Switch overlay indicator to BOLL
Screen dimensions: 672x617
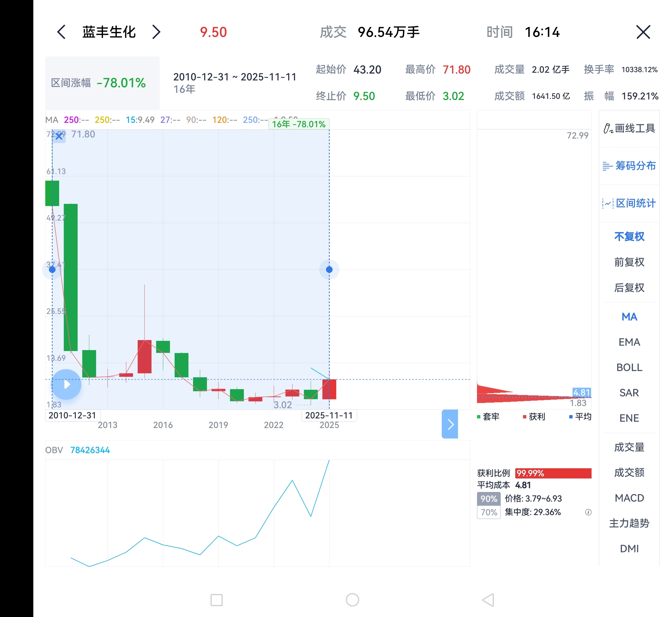pyautogui.click(x=629, y=367)
